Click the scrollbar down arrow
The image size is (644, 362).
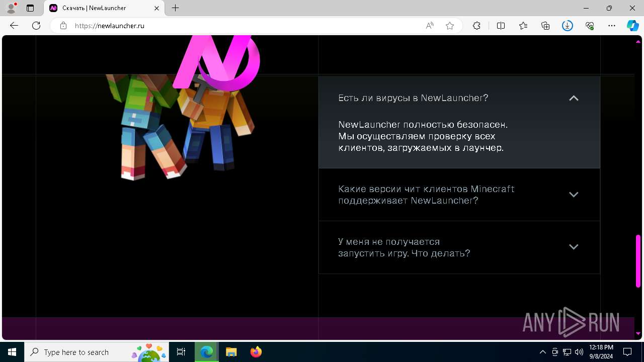[638, 333]
